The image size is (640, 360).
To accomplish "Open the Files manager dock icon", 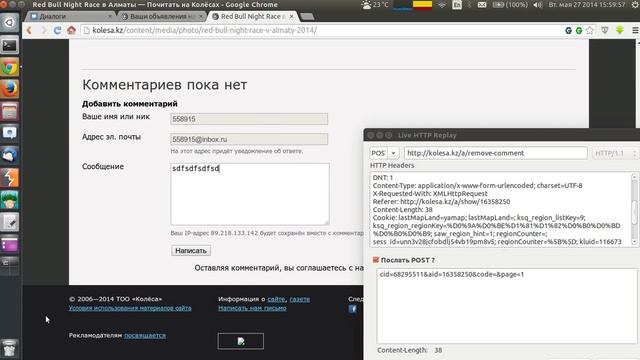I will coord(9,111).
